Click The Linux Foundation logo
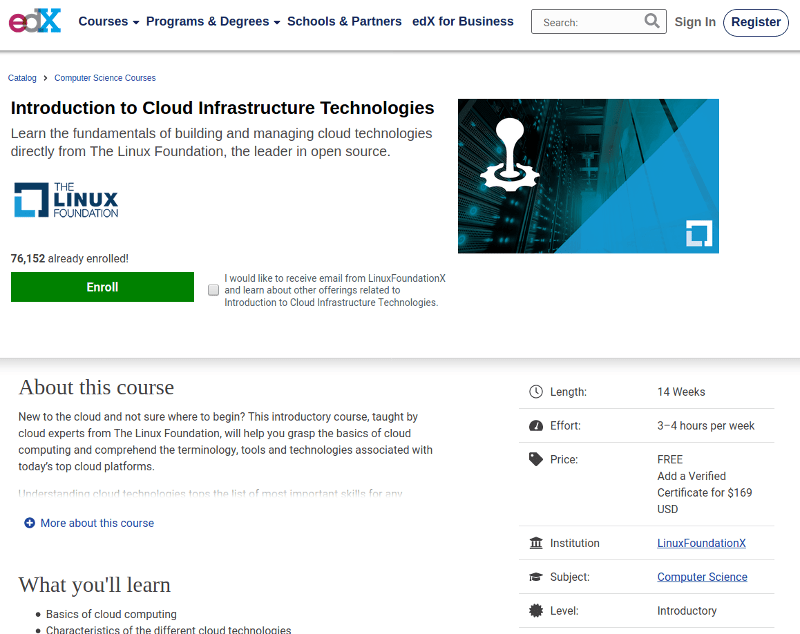800x634 pixels. pyautogui.click(x=66, y=200)
